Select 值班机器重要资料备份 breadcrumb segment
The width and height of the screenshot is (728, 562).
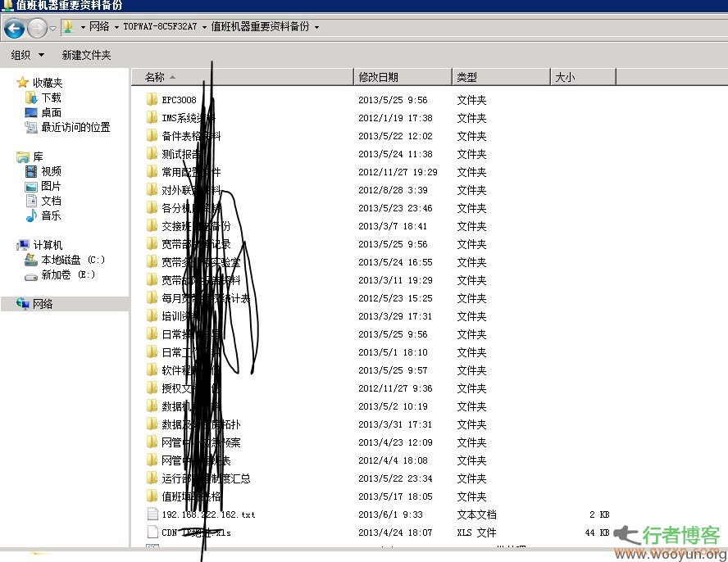click(260, 26)
